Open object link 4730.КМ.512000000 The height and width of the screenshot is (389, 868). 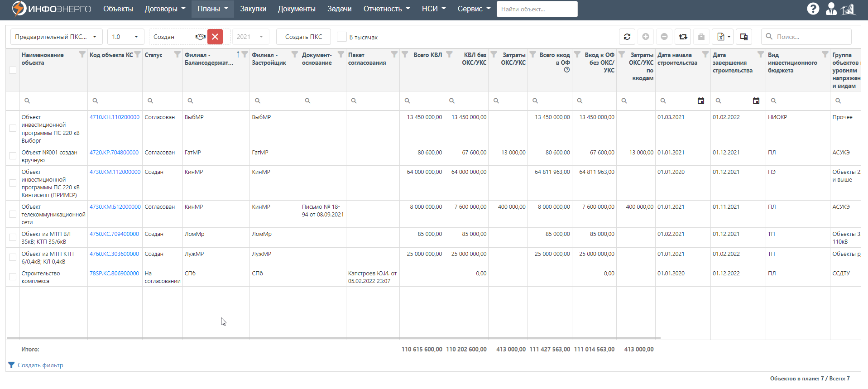(115, 207)
